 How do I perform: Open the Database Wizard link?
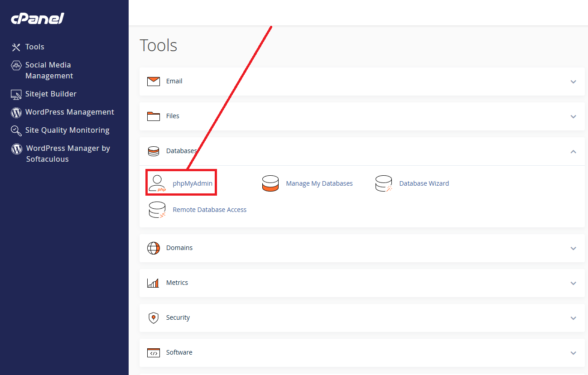pos(424,184)
